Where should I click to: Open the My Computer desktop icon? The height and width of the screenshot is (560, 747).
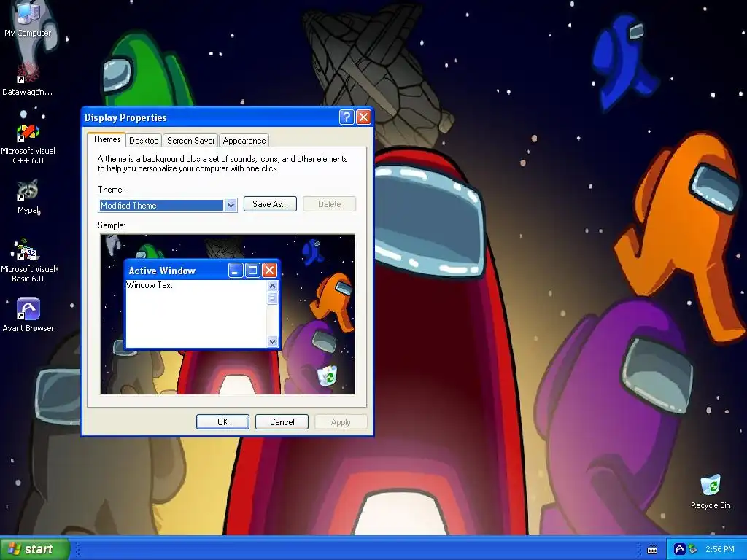tap(28, 20)
